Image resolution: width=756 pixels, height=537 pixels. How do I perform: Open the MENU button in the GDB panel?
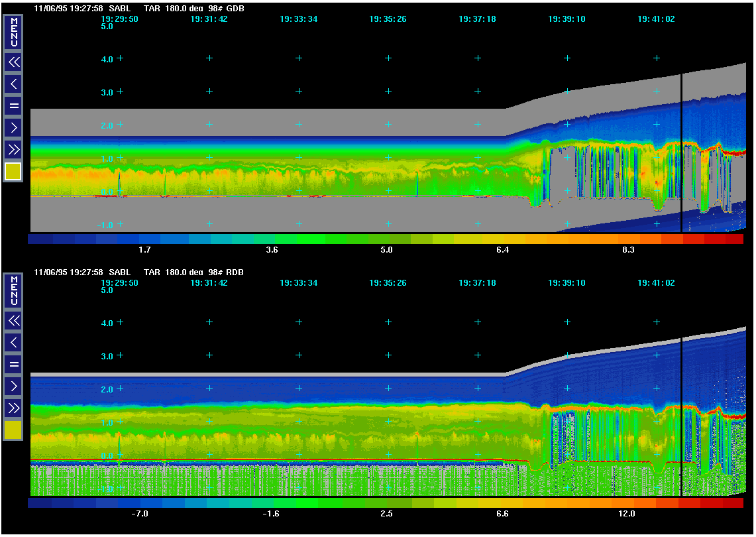point(13,32)
